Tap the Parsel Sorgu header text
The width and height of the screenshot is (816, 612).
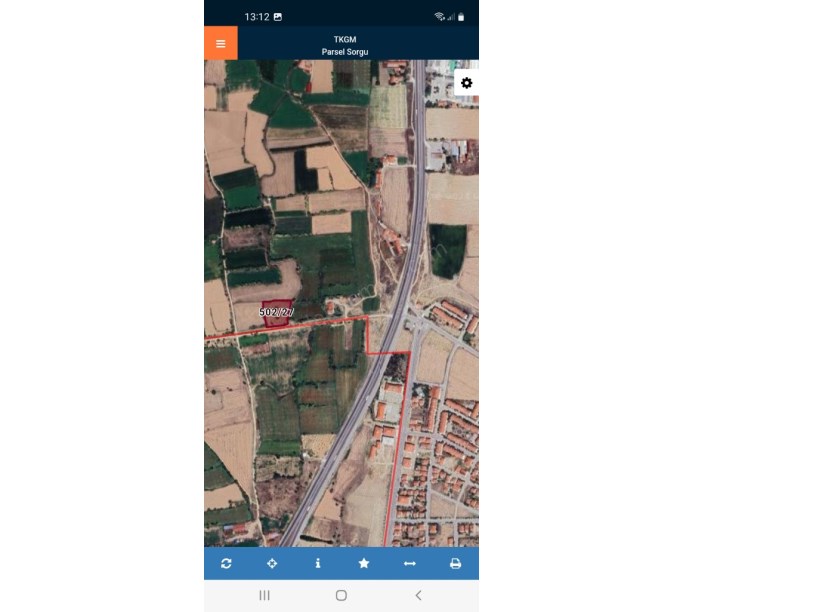[x=345, y=52]
